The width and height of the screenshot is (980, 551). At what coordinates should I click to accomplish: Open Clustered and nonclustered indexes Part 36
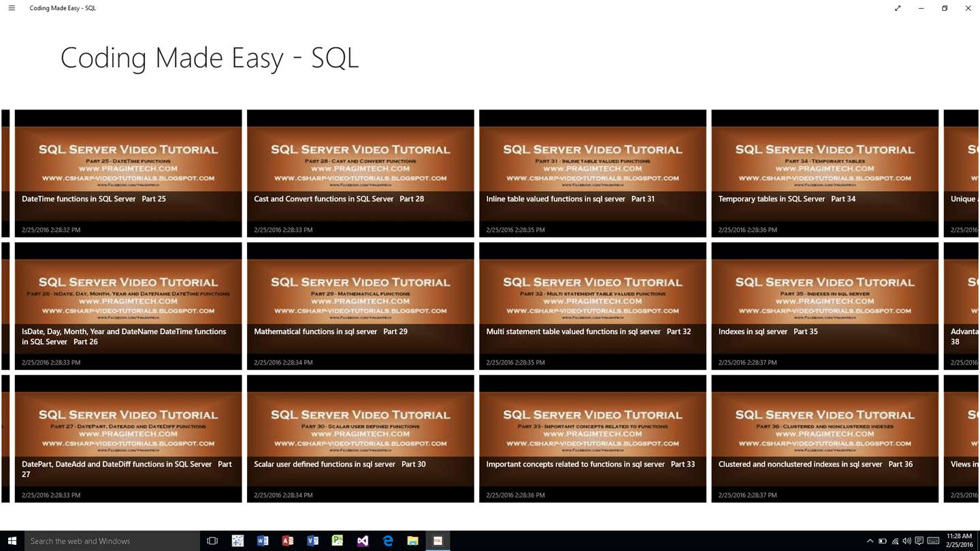[x=825, y=439]
